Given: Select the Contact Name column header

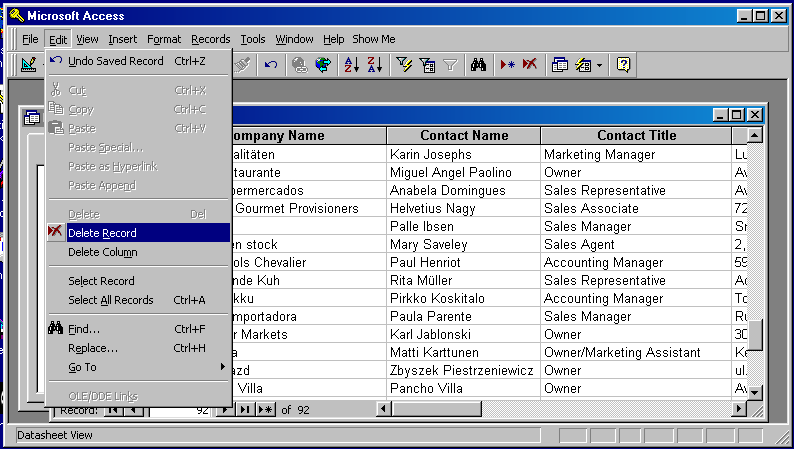Looking at the screenshot, I should click(464, 136).
